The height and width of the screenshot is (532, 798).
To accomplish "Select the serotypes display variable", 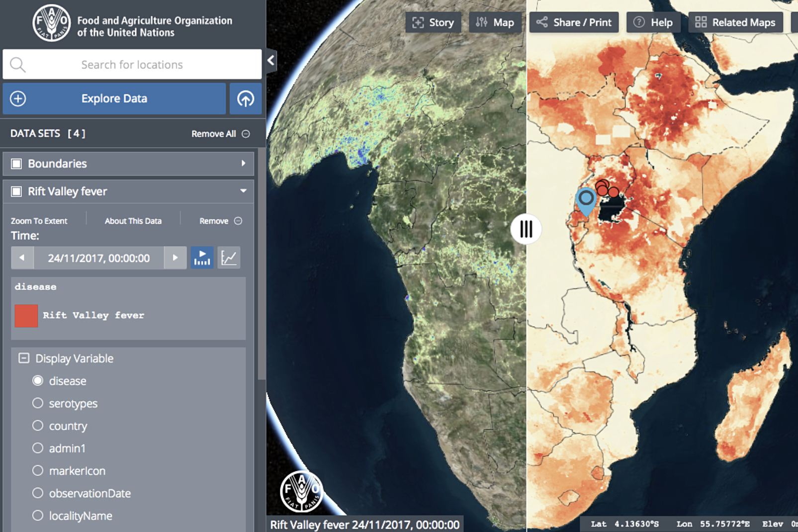I will (x=38, y=403).
